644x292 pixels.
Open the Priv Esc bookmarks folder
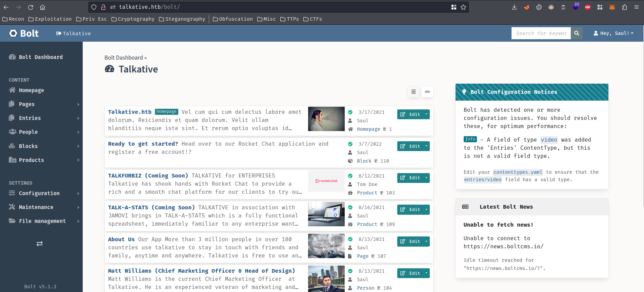[x=92, y=19]
